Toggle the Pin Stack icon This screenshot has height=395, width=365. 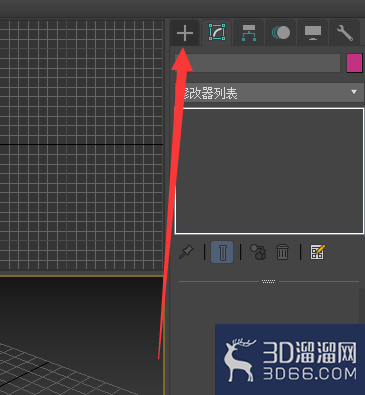coord(186,252)
